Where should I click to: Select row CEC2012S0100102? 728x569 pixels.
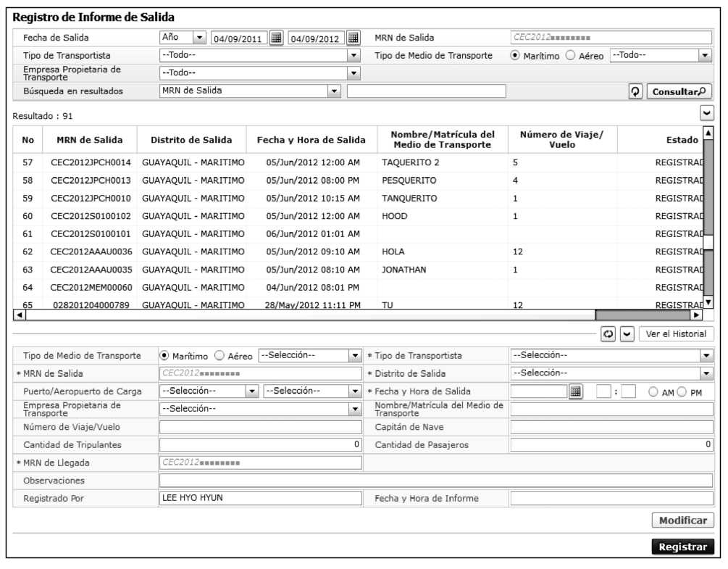pyautogui.click(x=358, y=217)
